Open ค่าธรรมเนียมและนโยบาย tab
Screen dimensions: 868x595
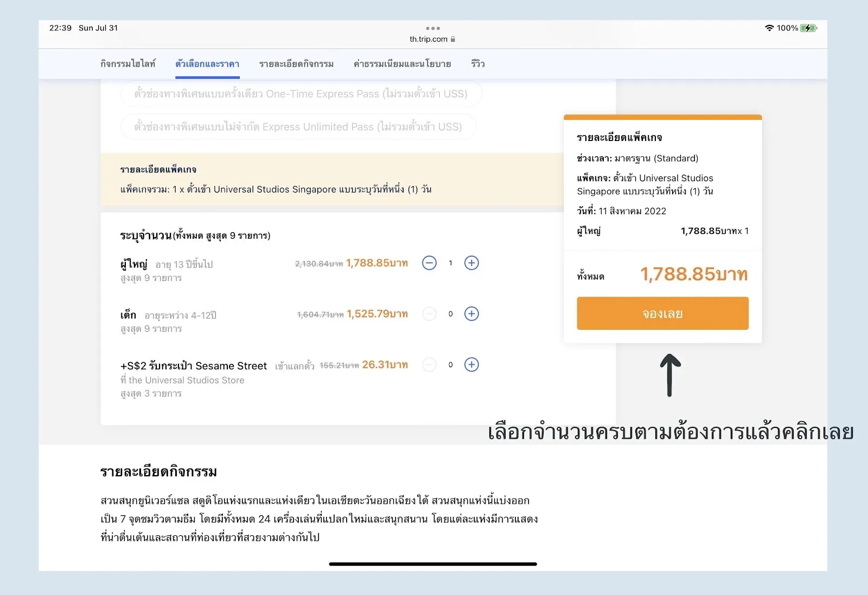[402, 63]
